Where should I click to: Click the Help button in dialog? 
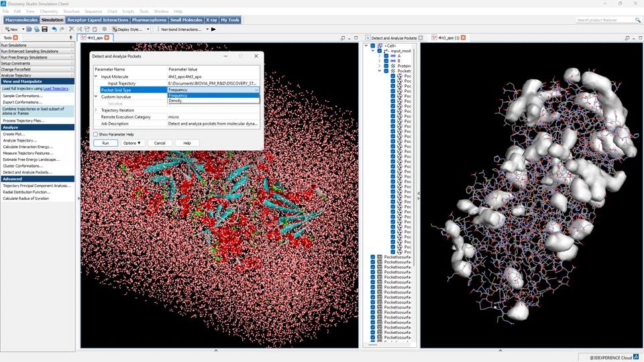187,143
